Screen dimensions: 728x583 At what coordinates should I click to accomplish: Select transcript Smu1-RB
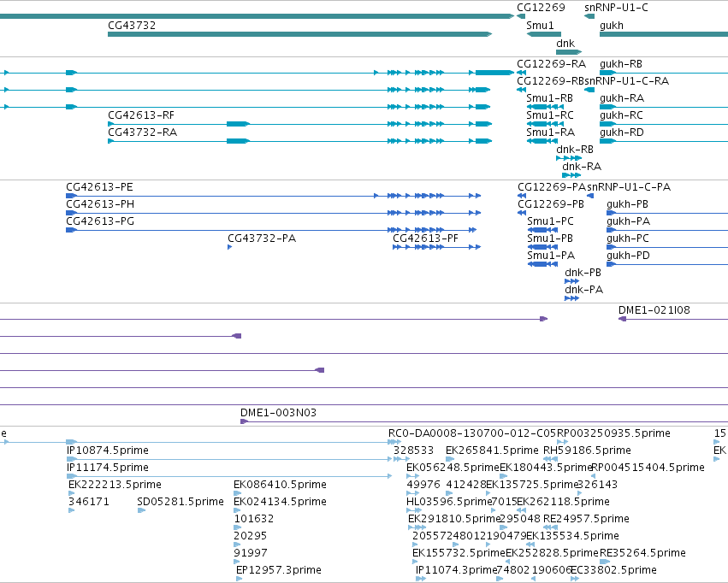coord(545,107)
